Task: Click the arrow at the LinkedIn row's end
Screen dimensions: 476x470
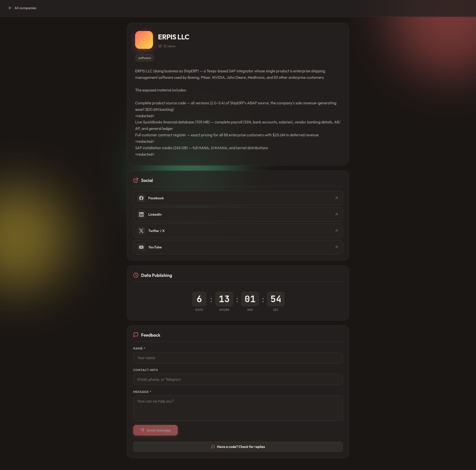Action: (x=336, y=214)
